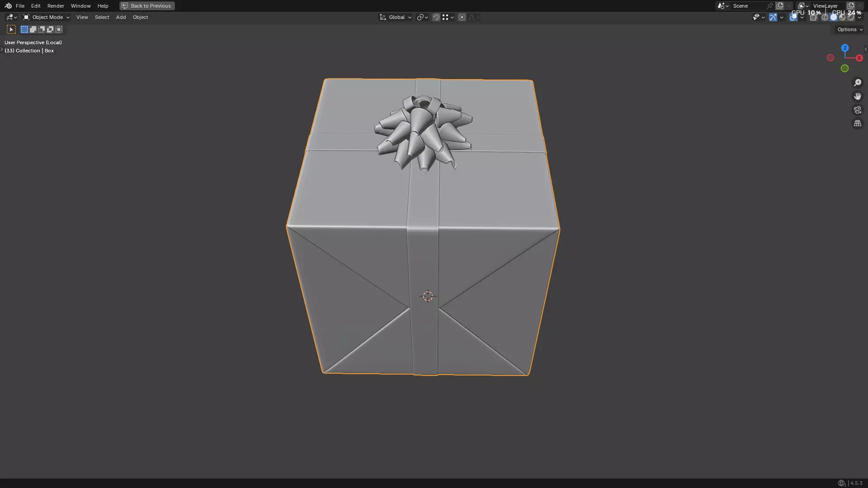Click the "User Perspective (Local)" text
Screen dimensions: 868x488
pyautogui.click(x=33, y=42)
